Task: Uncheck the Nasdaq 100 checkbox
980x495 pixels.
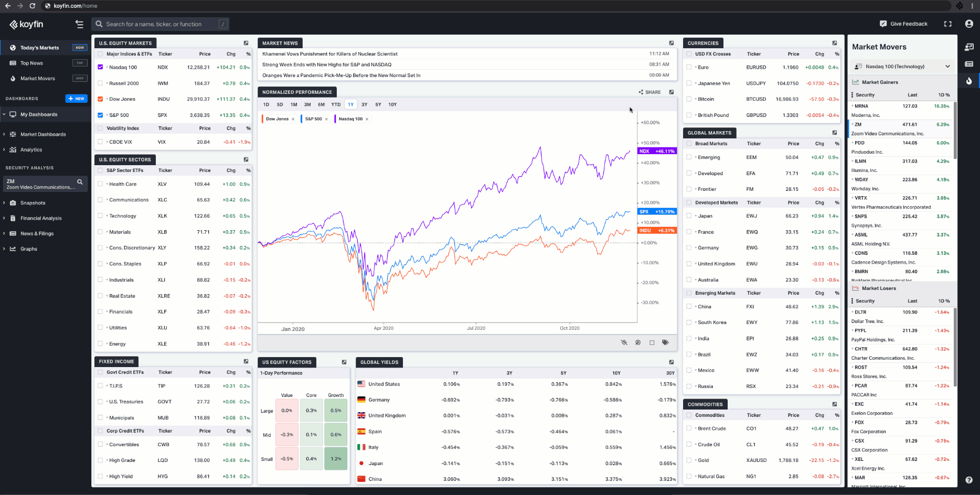Action: 100,67
